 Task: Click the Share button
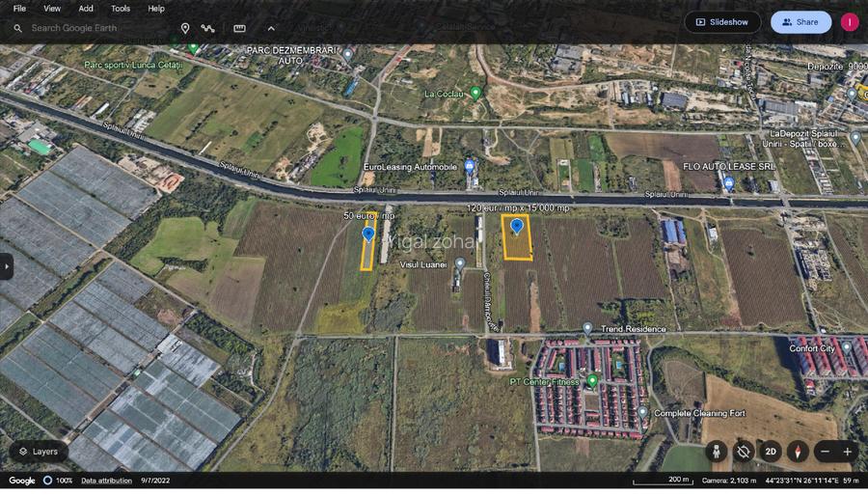click(x=800, y=22)
